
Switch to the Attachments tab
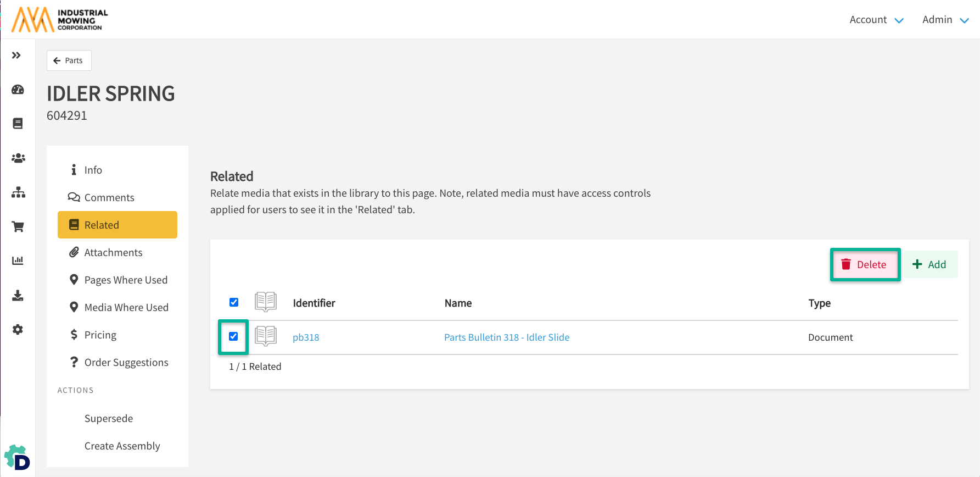113,252
